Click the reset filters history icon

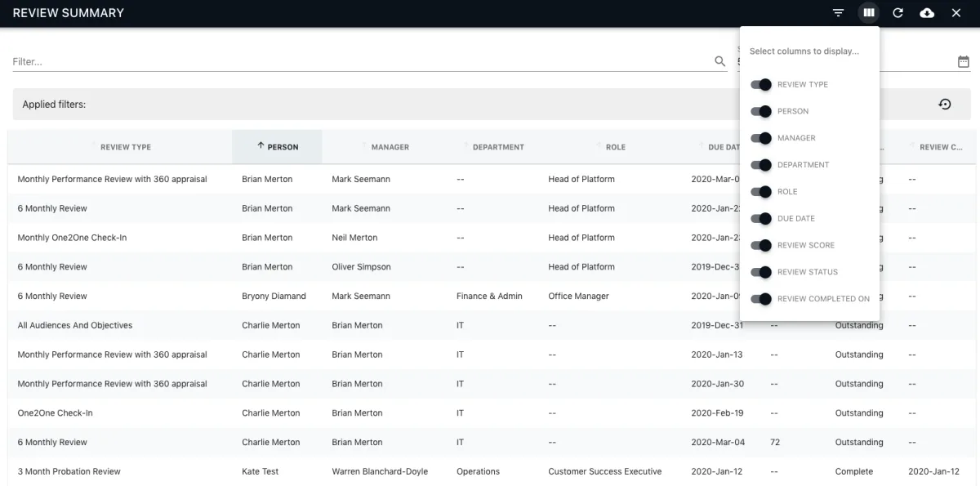click(x=945, y=105)
